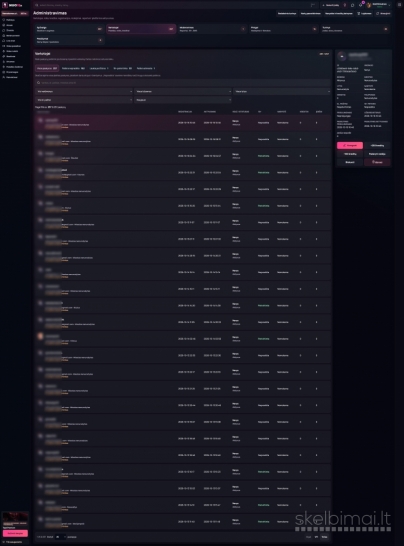Open the sort dropdown next to the second-row filter

[x=183, y=100]
